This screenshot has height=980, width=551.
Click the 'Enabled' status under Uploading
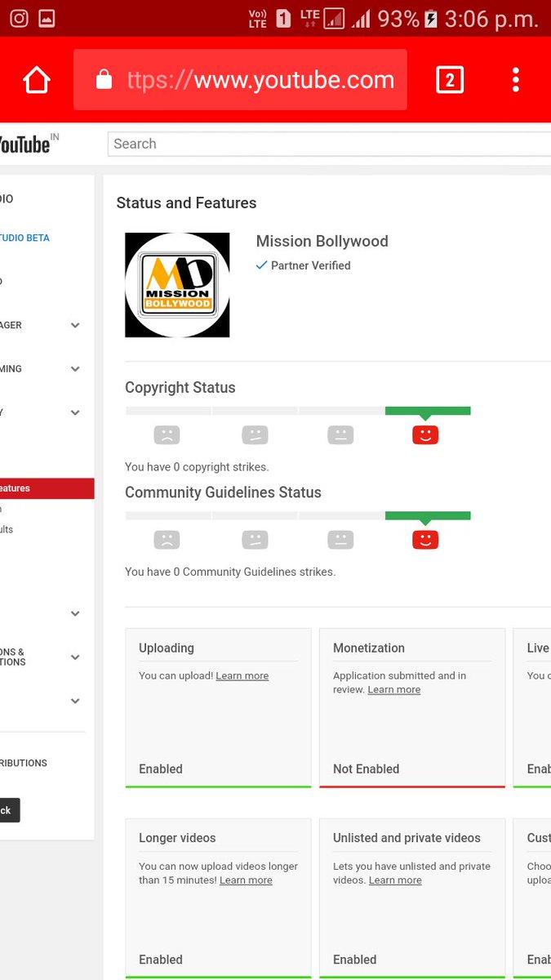point(161,768)
